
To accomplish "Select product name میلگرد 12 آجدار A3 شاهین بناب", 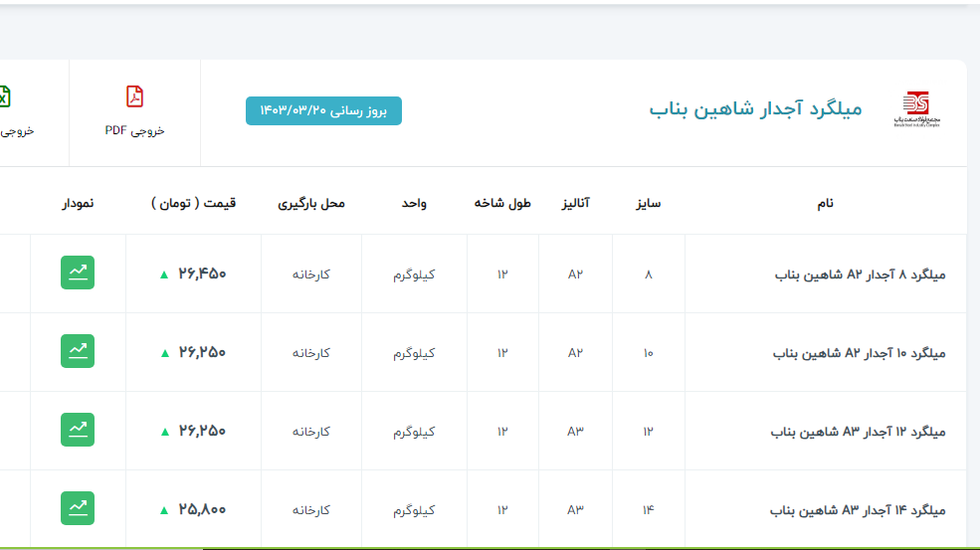I will (858, 432).
